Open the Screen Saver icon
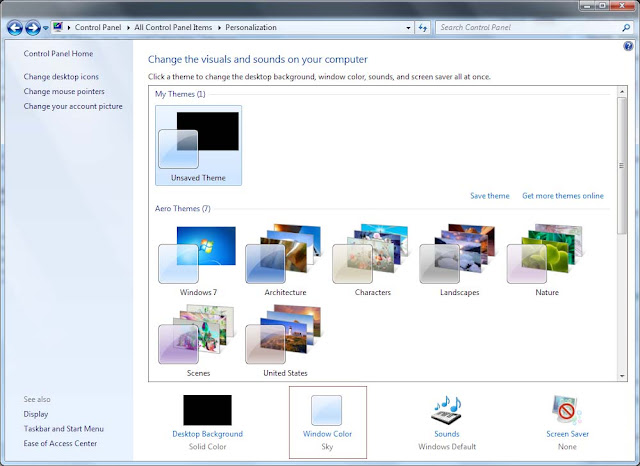 (x=567, y=410)
